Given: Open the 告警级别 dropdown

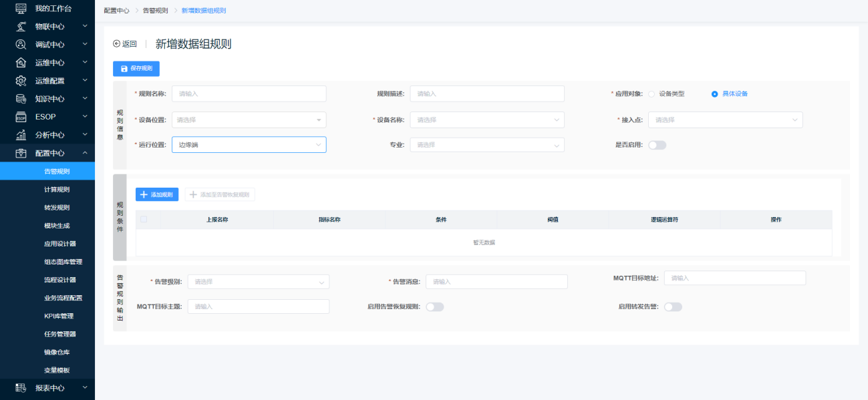Looking at the screenshot, I should click(x=258, y=282).
